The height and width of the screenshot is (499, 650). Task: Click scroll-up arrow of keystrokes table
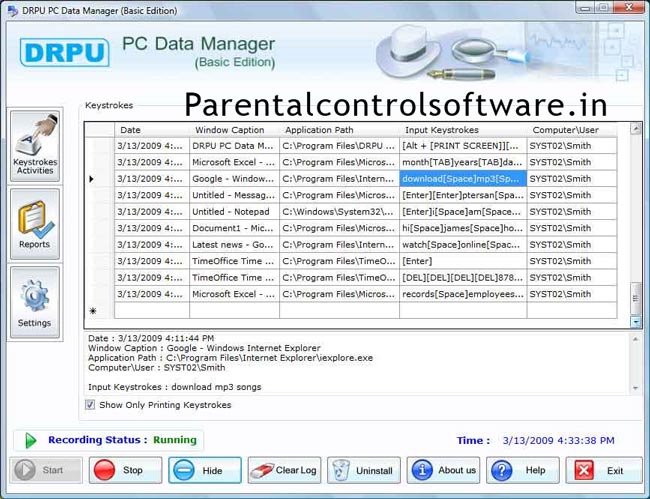point(635,129)
